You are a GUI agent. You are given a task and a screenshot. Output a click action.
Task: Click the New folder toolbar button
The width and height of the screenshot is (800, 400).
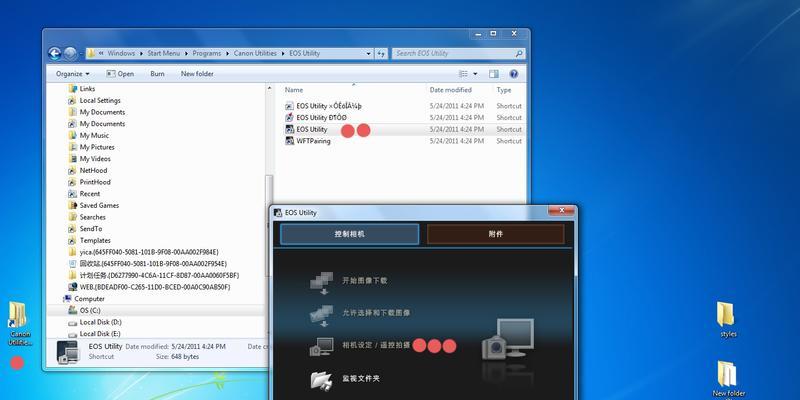tap(197, 74)
